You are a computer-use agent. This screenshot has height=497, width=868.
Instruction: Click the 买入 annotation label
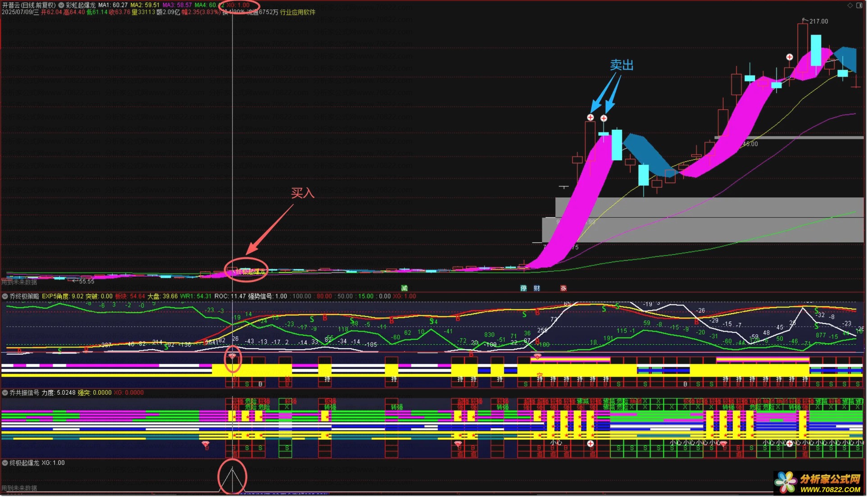[x=302, y=193]
